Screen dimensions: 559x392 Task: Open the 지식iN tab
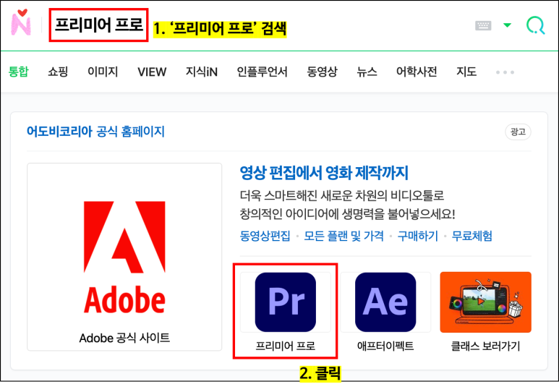pyautogui.click(x=202, y=72)
